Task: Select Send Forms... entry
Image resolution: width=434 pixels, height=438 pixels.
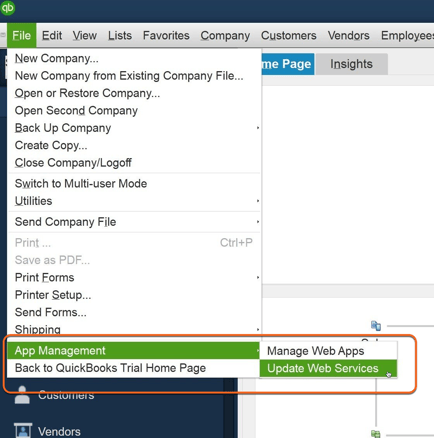Action: [x=134, y=312]
